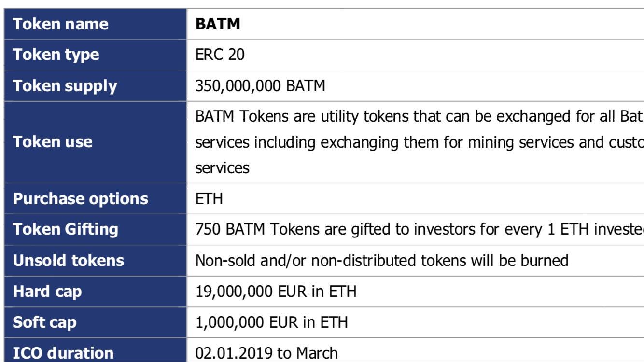Click the Token use row label
This screenshot has height=362, width=644.
coord(52,142)
